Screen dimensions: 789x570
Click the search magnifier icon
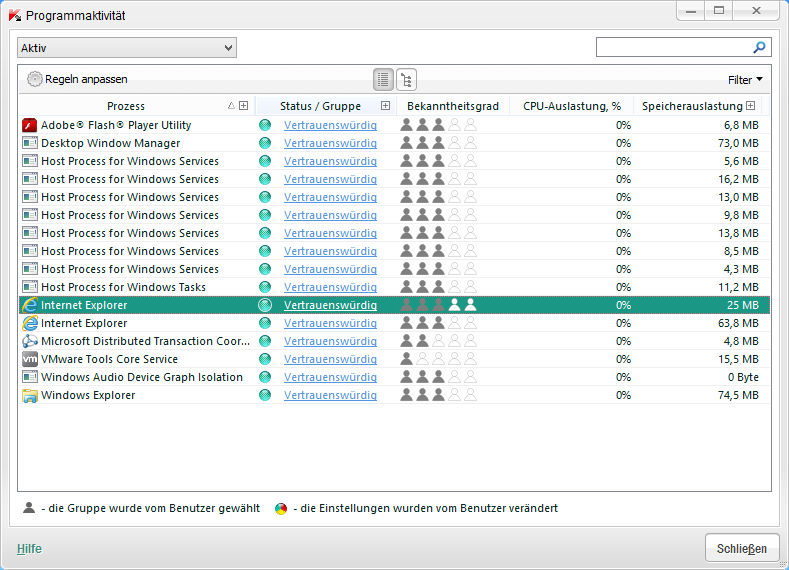(x=759, y=47)
